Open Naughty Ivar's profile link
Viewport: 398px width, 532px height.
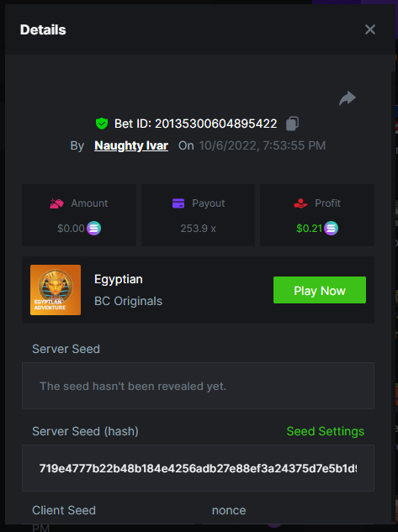[x=131, y=145]
